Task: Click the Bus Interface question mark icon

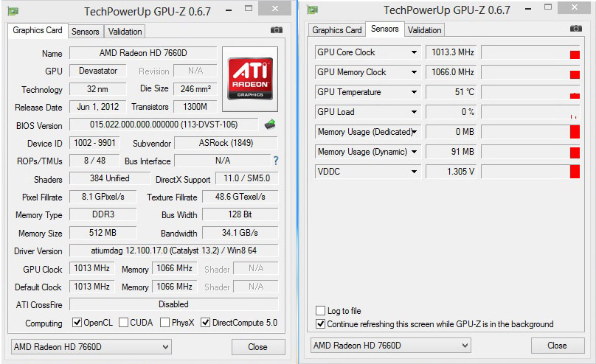Action: click(276, 161)
